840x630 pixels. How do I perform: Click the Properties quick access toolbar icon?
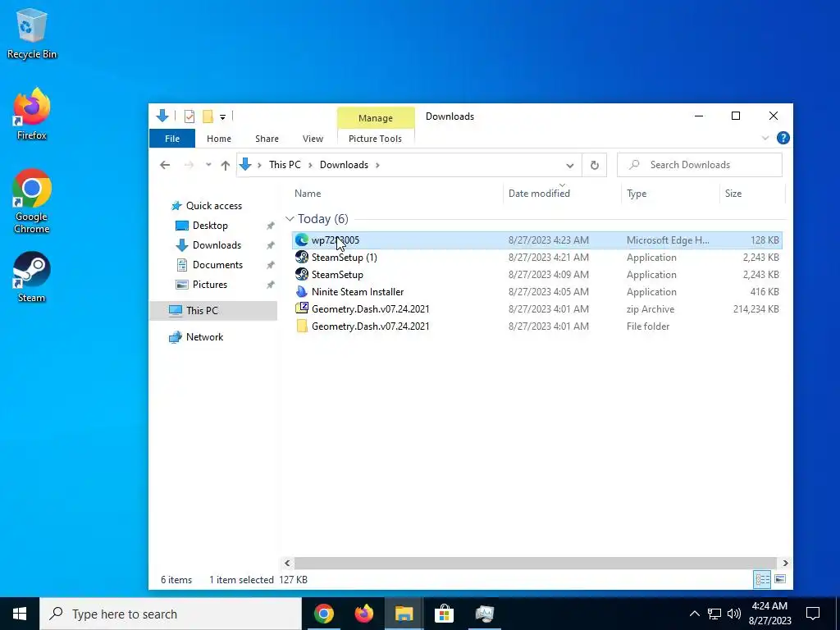tap(189, 116)
